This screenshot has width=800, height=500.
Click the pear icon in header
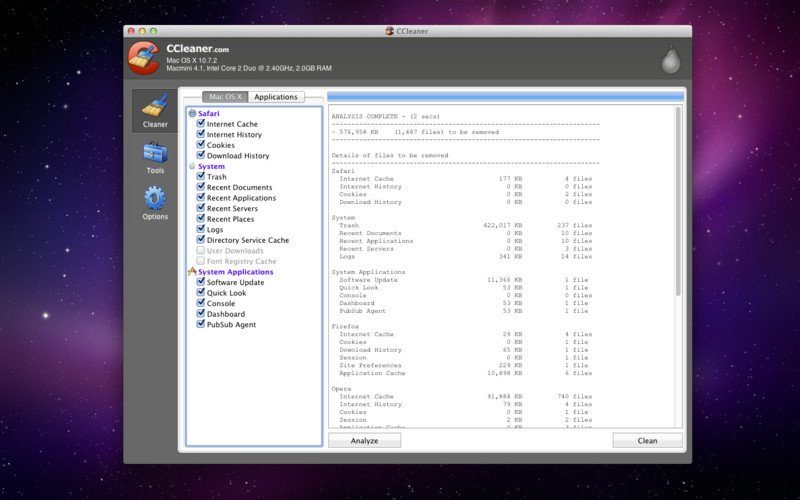[670, 60]
